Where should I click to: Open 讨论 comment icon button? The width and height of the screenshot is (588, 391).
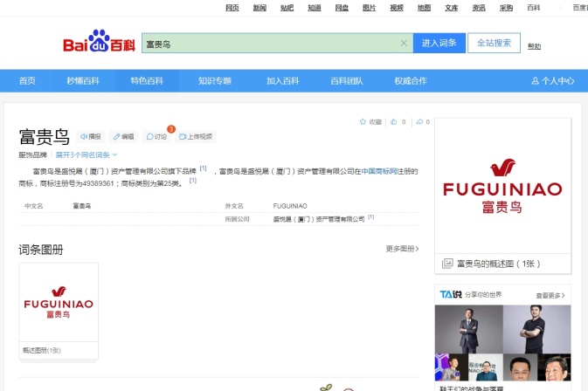(x=156, y=137)
